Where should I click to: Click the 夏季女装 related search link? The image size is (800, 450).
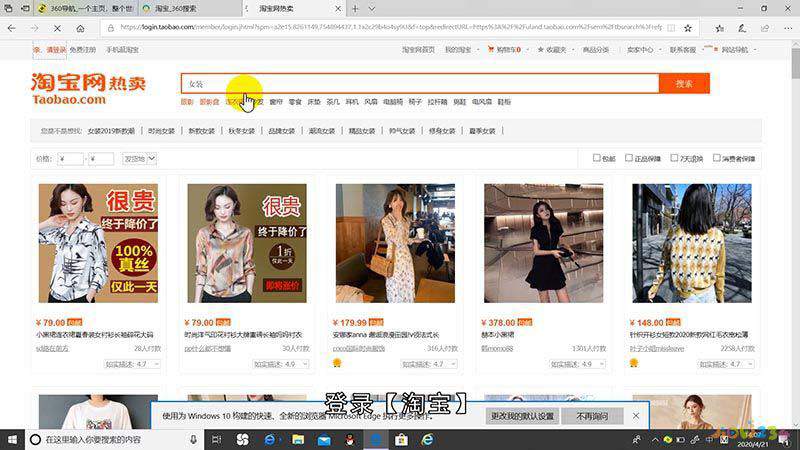[482, 131]
